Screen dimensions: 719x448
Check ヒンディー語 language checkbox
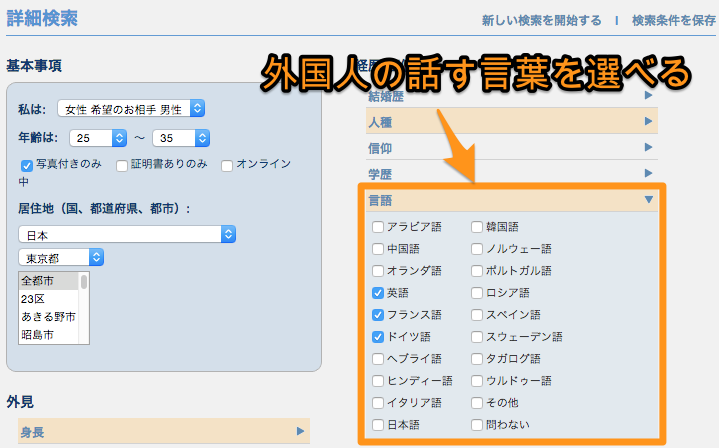[378, 381]
